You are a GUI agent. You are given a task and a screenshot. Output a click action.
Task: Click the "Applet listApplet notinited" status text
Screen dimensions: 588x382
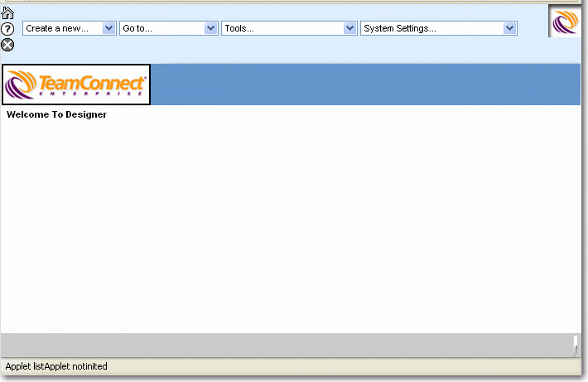pos(56,366)
